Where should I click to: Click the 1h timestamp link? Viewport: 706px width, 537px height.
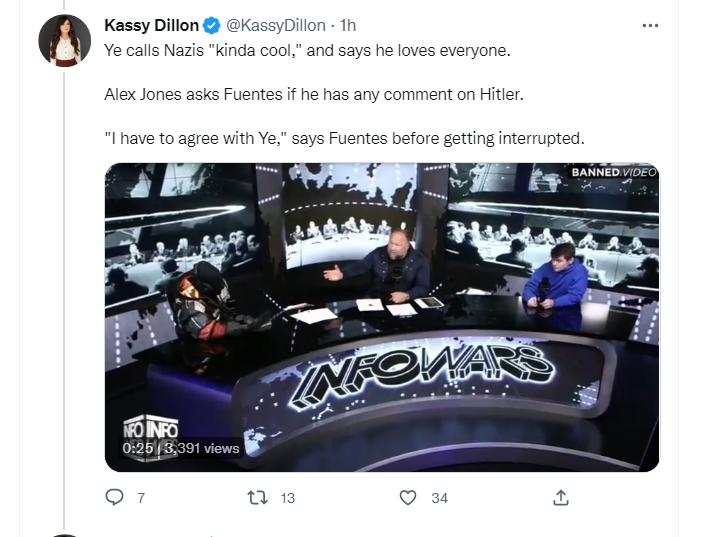point(347,26)
